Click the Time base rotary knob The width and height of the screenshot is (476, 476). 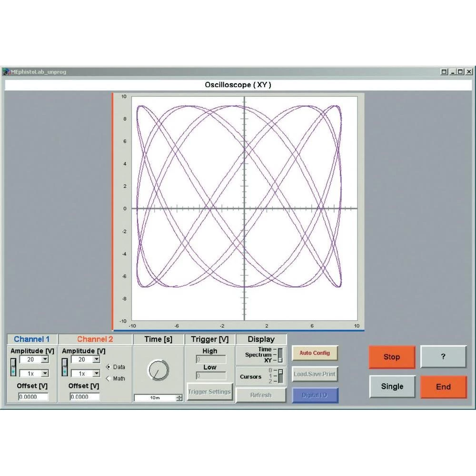coord(158,370)
